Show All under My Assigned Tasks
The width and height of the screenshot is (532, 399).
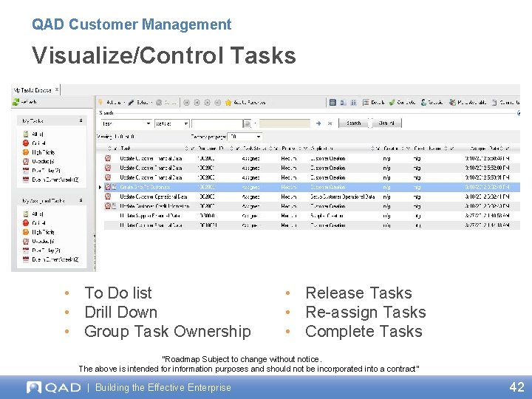pos(33,214)
